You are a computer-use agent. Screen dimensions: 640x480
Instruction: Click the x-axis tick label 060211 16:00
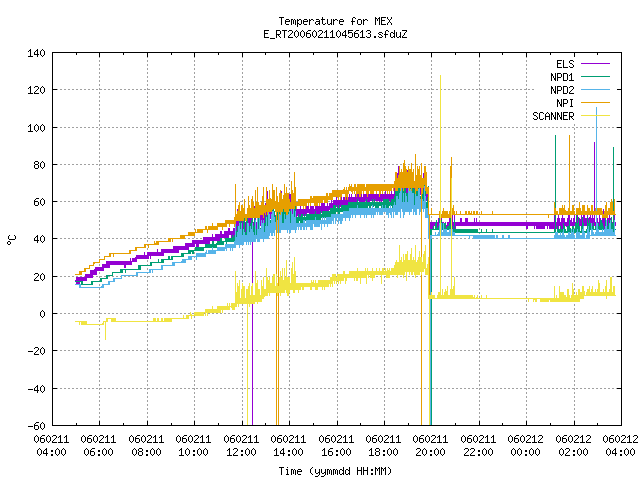point(336,446)
